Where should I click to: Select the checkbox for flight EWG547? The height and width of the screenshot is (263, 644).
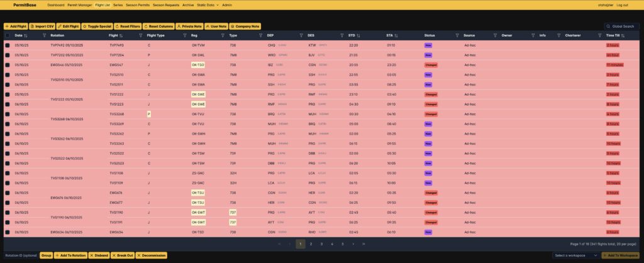pyautogui.click(x=8, y=65)
